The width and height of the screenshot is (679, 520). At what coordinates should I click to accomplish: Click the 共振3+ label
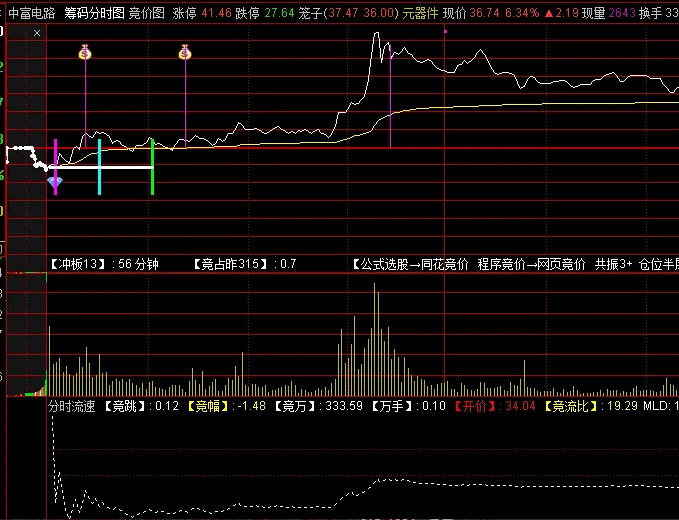pos(613,264)
